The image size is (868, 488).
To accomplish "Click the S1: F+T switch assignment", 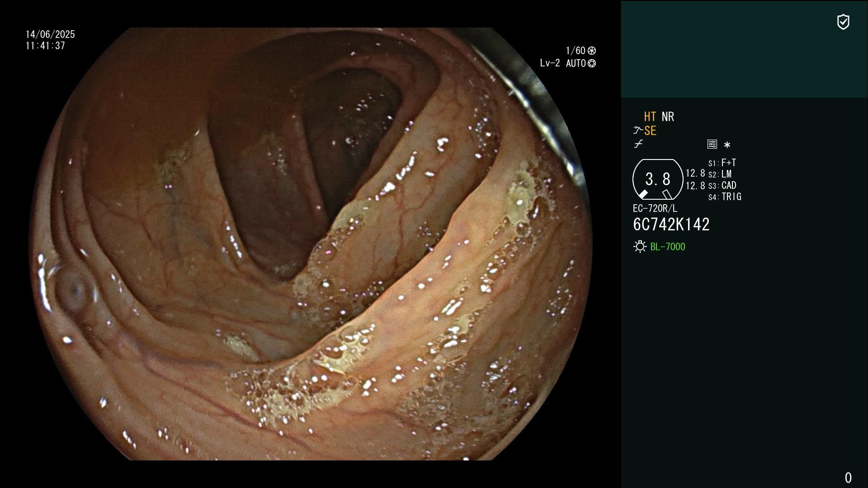I will (x=722, y=163).
